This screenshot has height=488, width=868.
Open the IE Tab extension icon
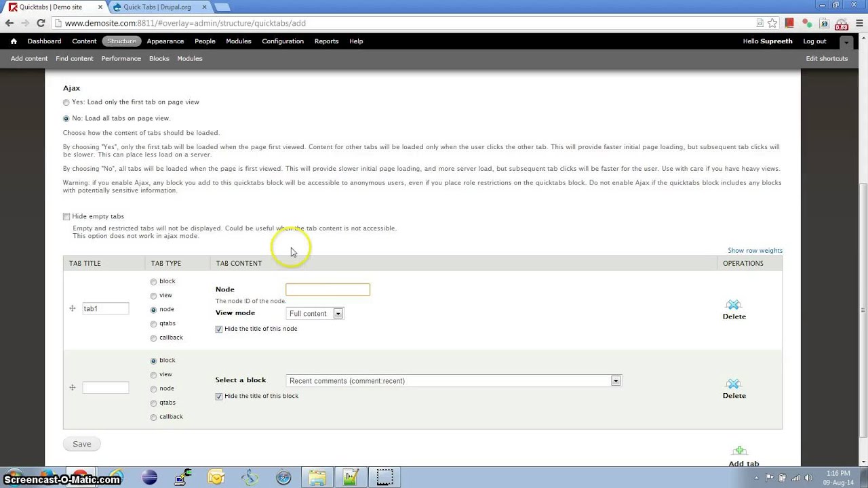[x=824, y=23]
